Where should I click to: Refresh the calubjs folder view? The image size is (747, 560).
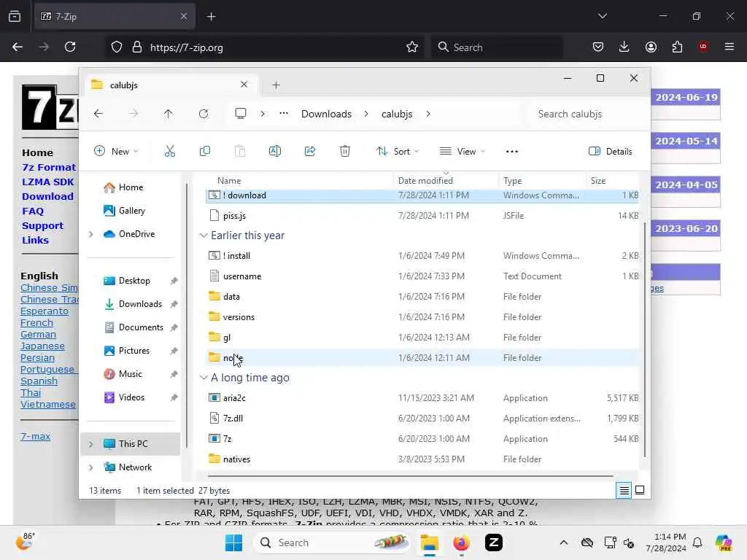tap(204, 114)
